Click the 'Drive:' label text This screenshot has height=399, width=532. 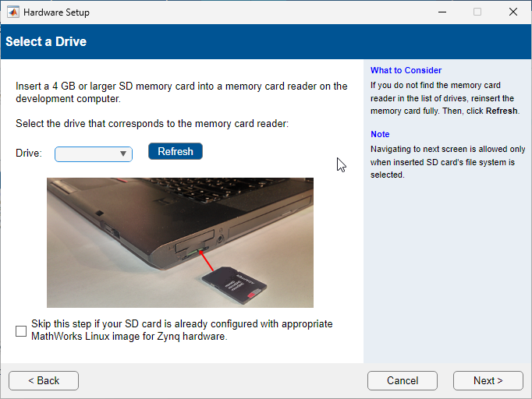29,154
